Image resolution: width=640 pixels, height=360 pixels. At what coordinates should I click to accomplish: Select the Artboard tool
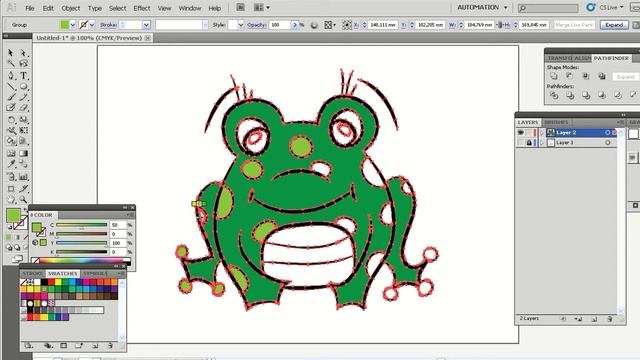(11, 189)
